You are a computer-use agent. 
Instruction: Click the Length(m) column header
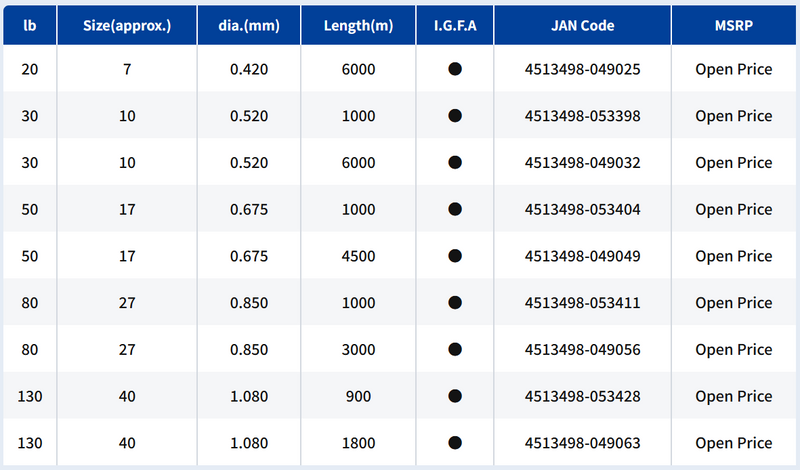pyautogui.click(x=358, y=25)
